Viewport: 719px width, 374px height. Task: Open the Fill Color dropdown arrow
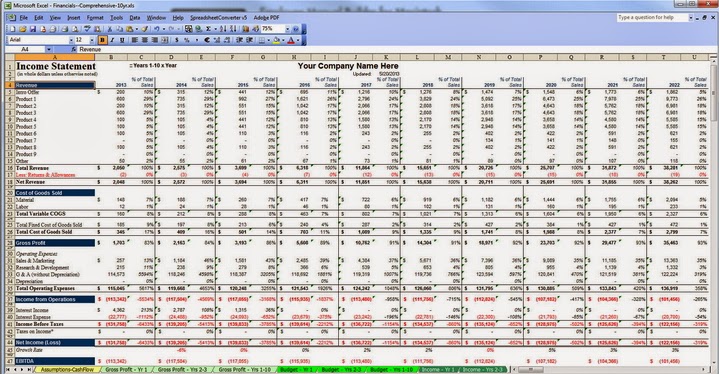click(283, 40)
